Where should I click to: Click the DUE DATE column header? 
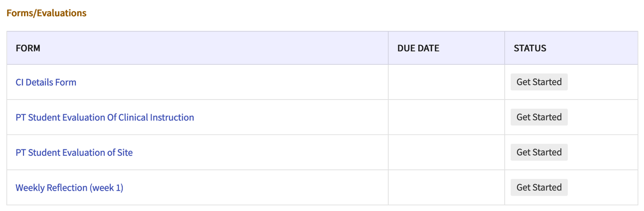[x=418, y=48]
